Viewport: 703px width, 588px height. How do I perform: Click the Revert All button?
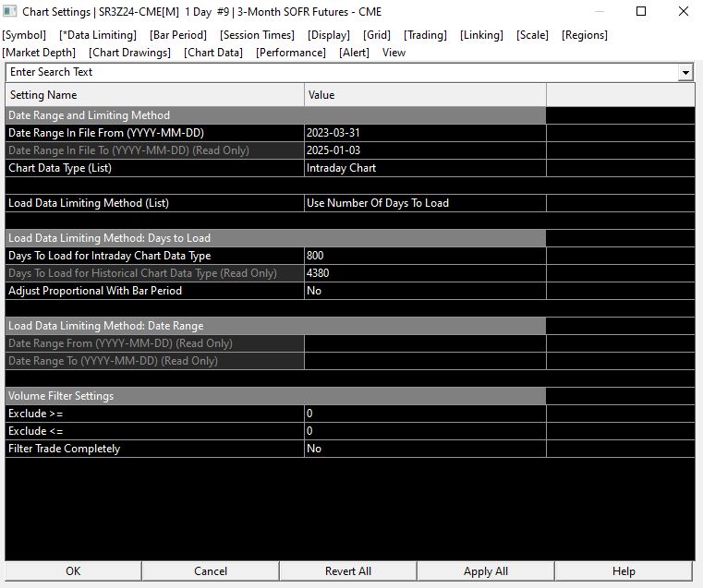(x=348, y=571)
